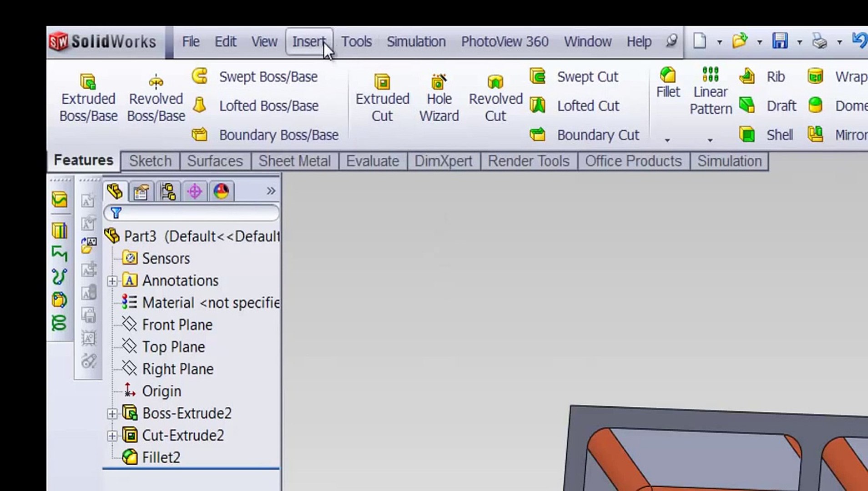Click the feature tree filter field

[192, 213]
